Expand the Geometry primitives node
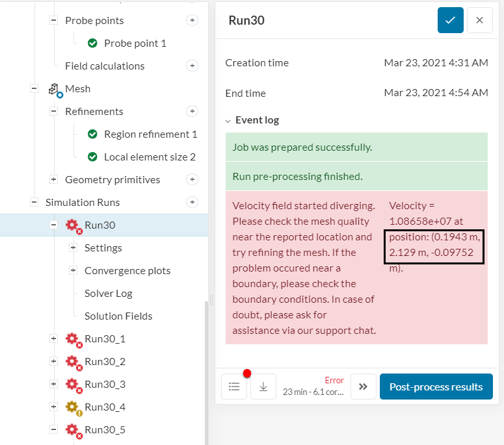Image resolution: width=504 pixels, height=445 pixels. tap(54, 179)
